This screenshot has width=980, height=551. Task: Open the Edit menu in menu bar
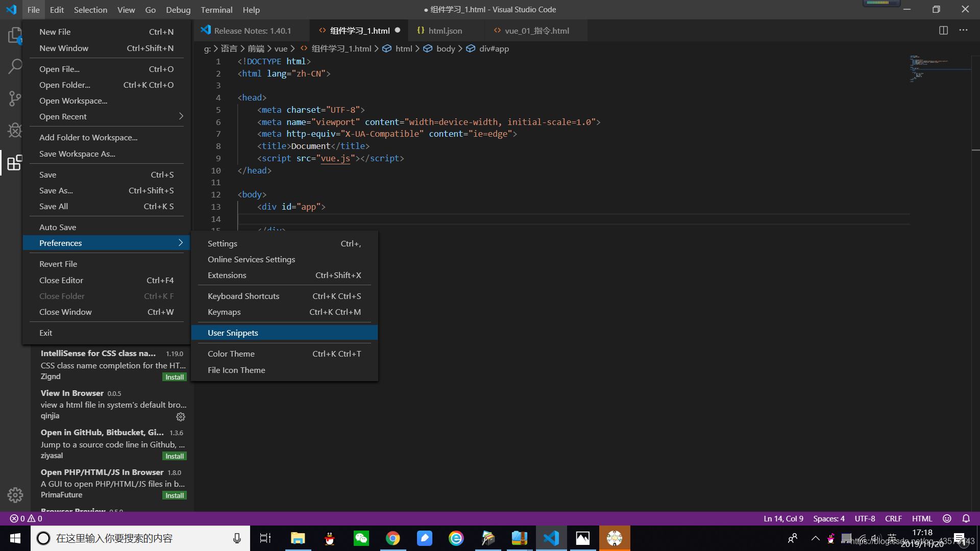(x=57, y=10)
